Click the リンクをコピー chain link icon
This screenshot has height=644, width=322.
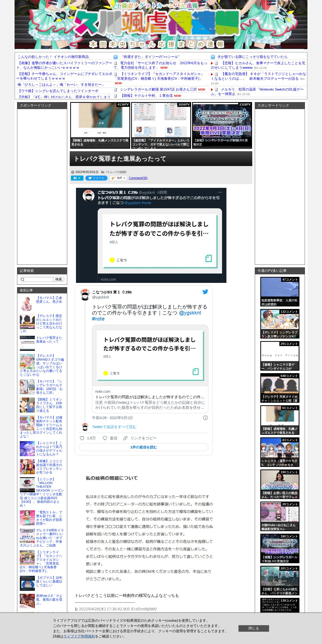125,438
